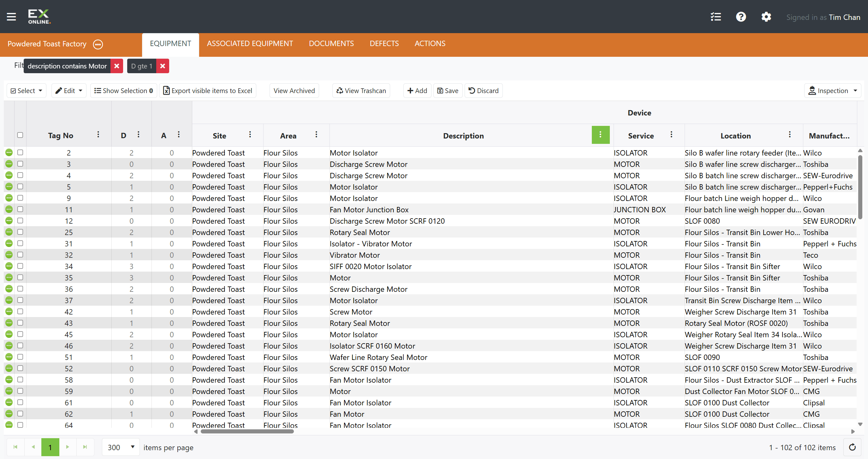
Task: Toggle the select-all header checkbox
Action: tap(20, 135)
